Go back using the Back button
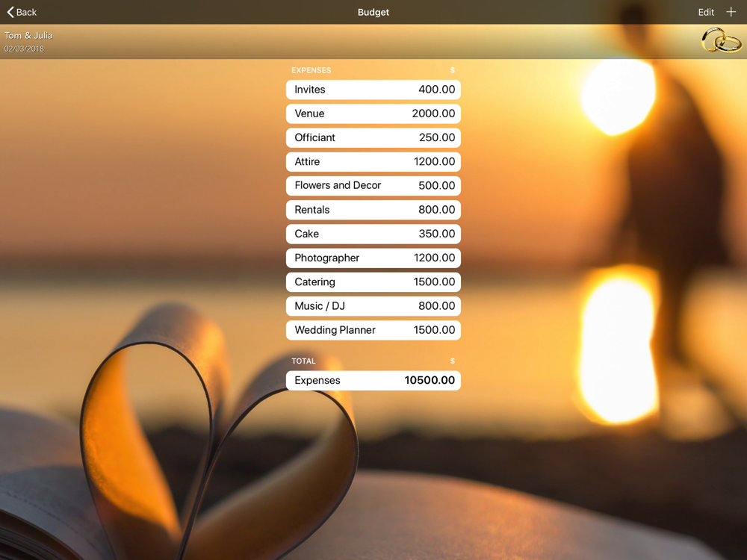Screen dimensions: 747x560 [22, 12]
